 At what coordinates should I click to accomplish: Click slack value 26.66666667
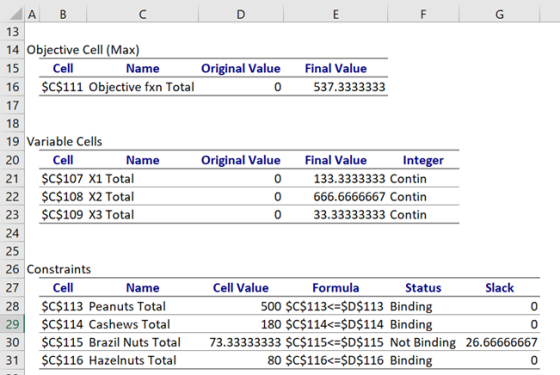[x=501, y=342]
